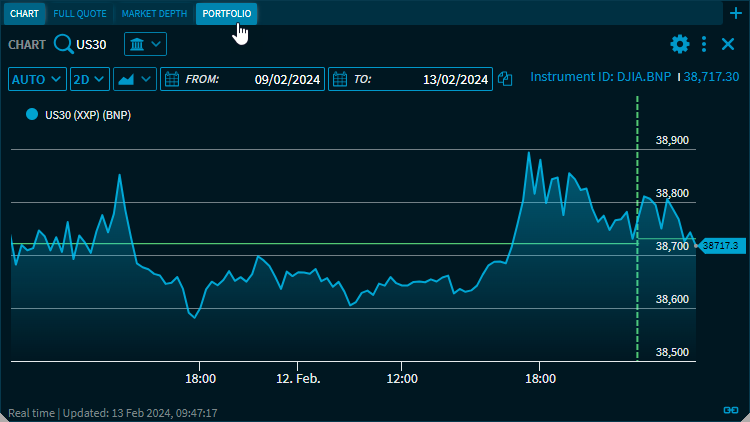Open the Portfolio tab
This screenshot has width=750, height=422.
(x=226, y=14)
